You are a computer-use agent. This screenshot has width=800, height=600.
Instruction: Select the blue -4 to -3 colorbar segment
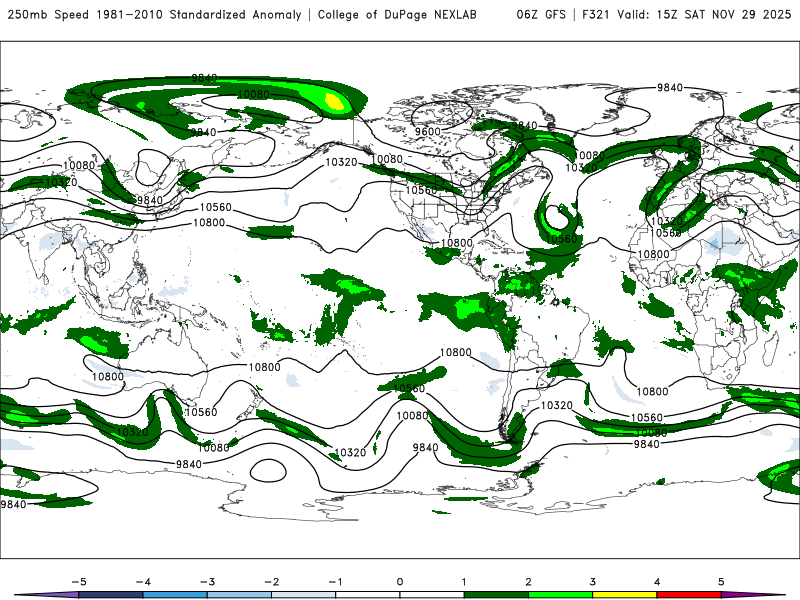(175, 595)
